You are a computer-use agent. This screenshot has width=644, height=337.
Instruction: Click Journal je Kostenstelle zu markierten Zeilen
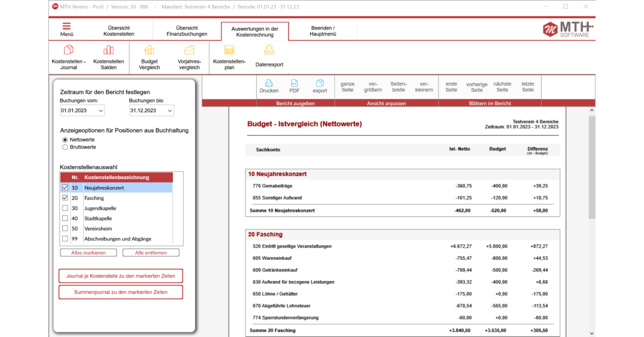click(121, 276)
